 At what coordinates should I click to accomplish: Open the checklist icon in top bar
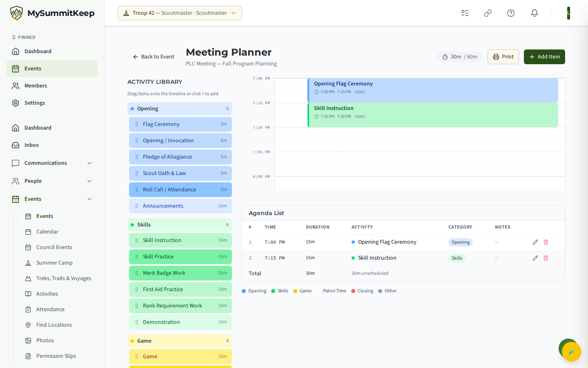[x=465, y=13]
